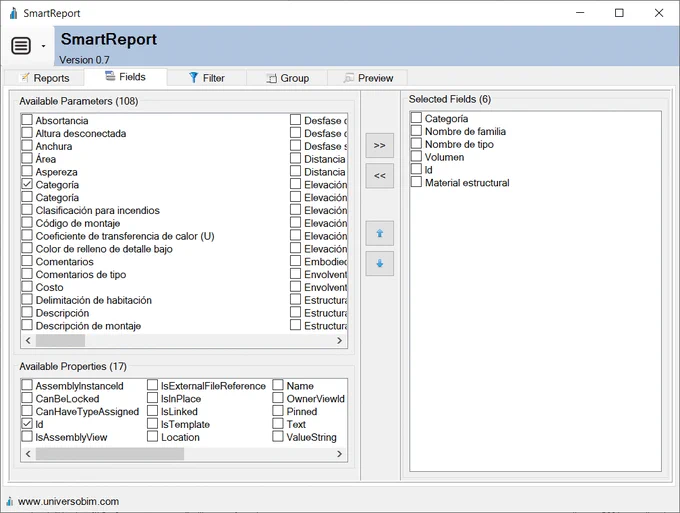Select the Fields tab
680x513 pixels.
[125, 77]
